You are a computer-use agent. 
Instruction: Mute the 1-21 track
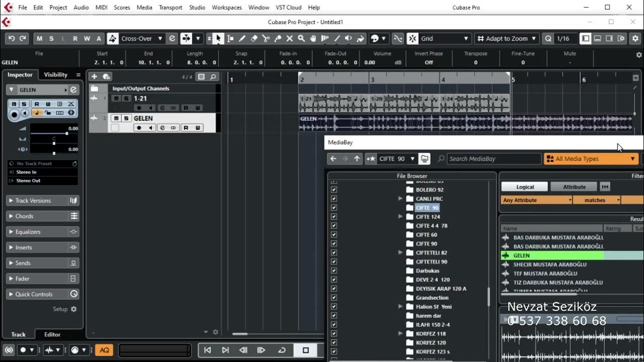116,99
